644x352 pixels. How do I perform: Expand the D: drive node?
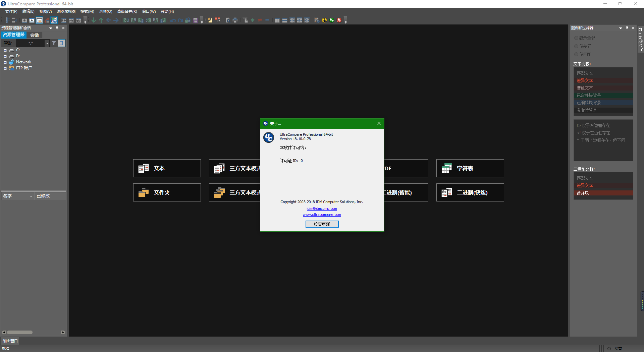[x=5, y=56]
